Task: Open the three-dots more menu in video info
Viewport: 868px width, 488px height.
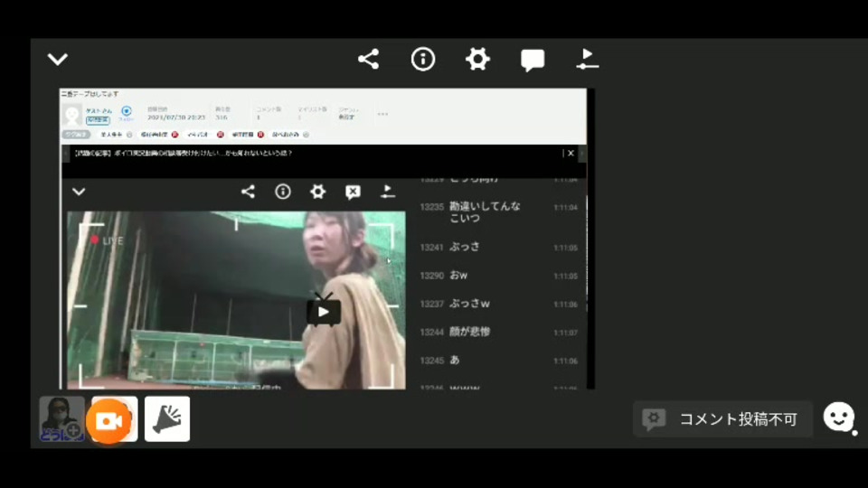Action: (x=382, y=114)
